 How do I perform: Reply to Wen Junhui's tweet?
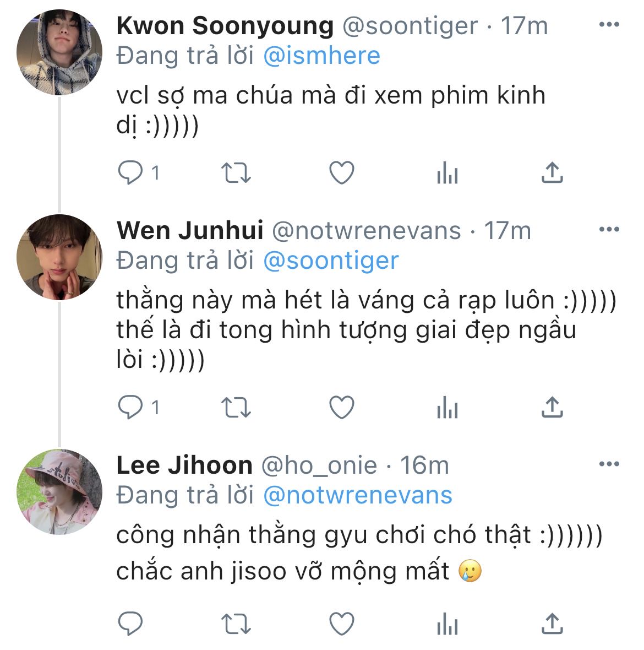pyautogui.click(x=130, y=408)
